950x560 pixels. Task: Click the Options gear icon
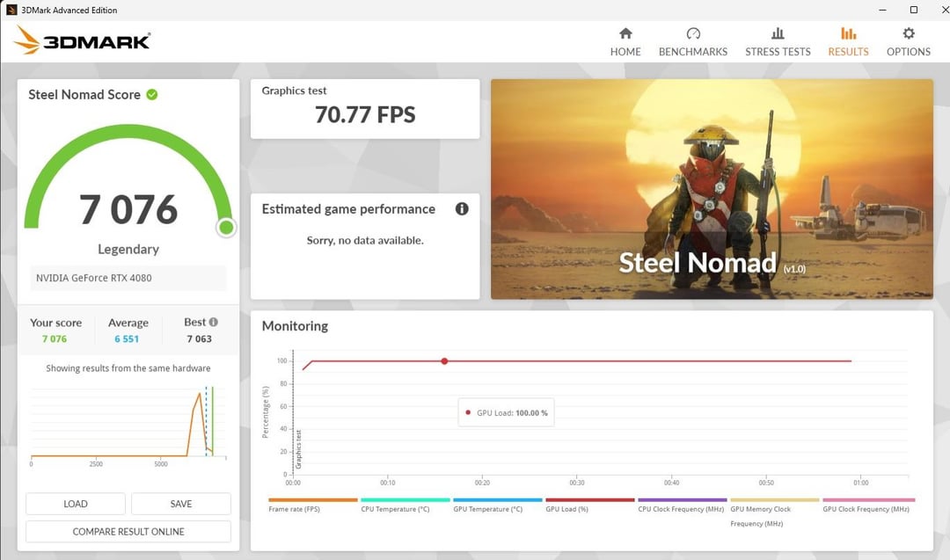pos(908,33)
